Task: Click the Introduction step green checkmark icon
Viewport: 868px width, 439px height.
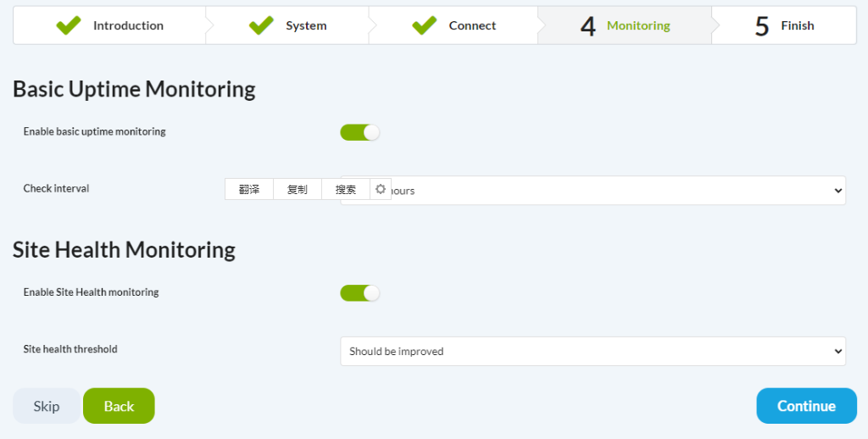Action: click(69, 25)
